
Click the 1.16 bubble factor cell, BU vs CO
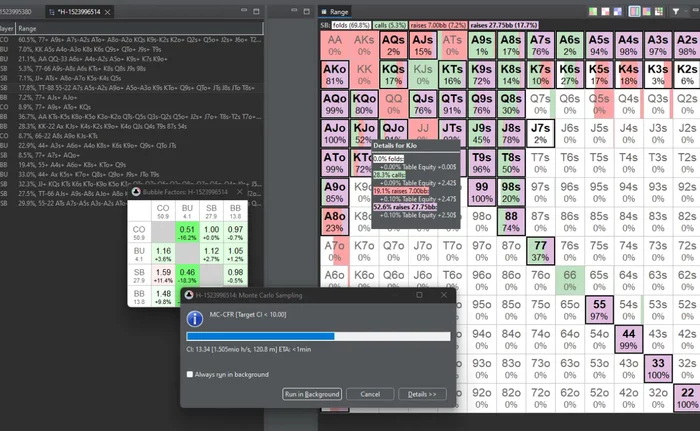pyautogui.click(x=163, y=254)
